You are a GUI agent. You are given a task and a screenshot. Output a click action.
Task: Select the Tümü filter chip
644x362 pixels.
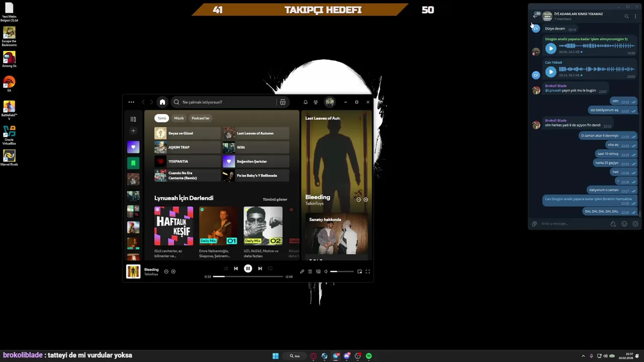[x=162, y=118]
